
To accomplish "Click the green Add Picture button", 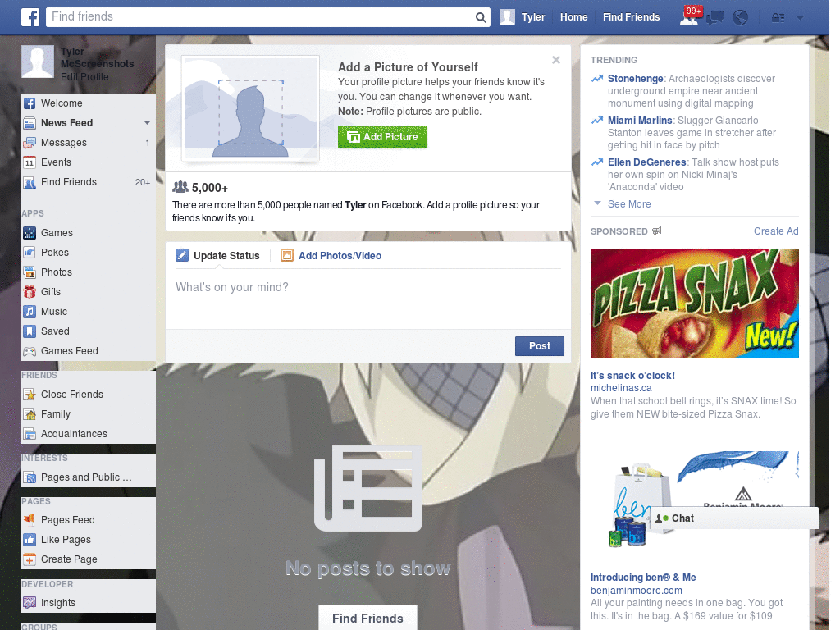I will 382,137.
